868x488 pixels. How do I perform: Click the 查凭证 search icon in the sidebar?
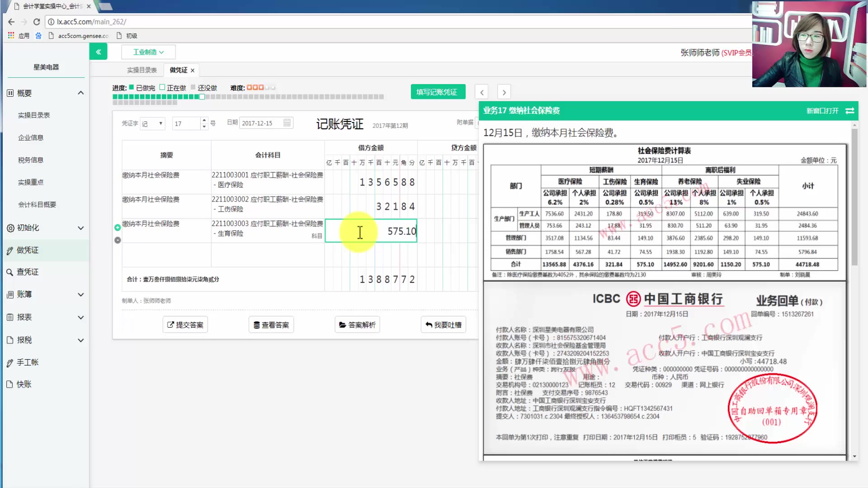point(9,272)
